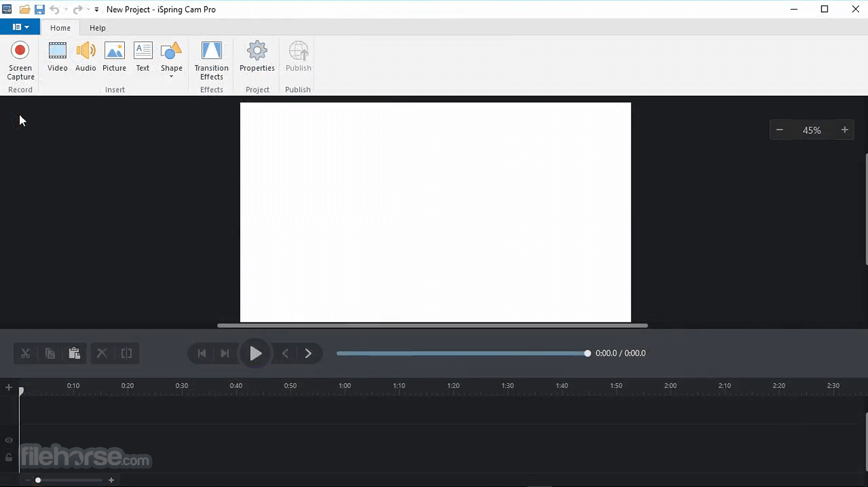Zoom out the canvas with minus button
Image resolution: width=868 pixels, height=487 pixels.
tap(779, 130)
